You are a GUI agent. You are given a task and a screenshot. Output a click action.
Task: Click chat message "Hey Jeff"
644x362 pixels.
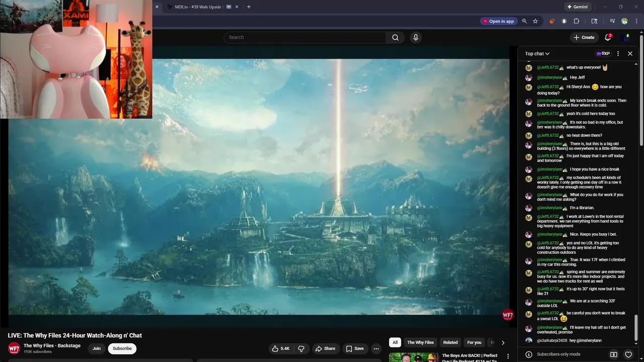pos(579,77)
